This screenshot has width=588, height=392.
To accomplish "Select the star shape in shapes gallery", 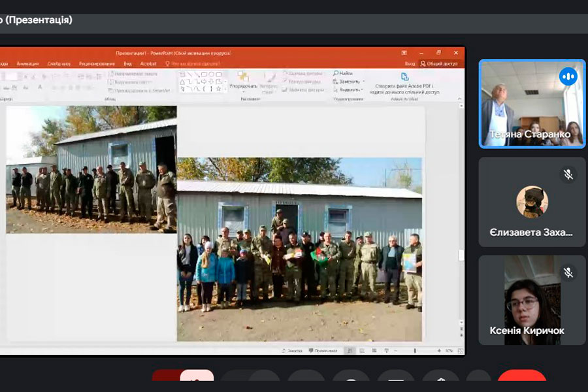I will (218, 89).
